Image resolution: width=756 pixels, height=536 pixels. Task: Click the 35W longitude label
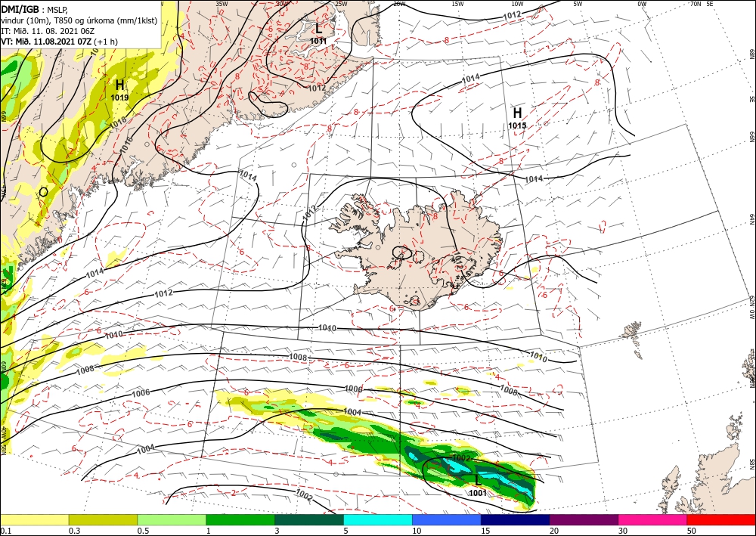[222, 4]
